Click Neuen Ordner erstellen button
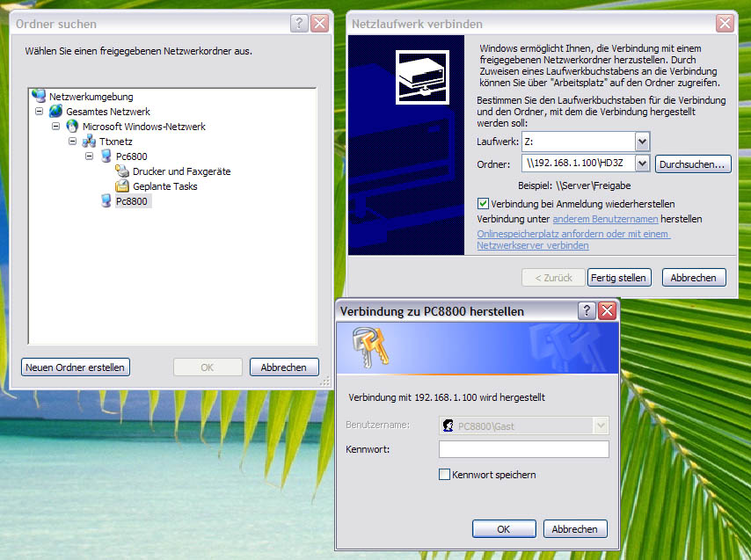The height and width of the screenshot is (560, 751). 76,367
